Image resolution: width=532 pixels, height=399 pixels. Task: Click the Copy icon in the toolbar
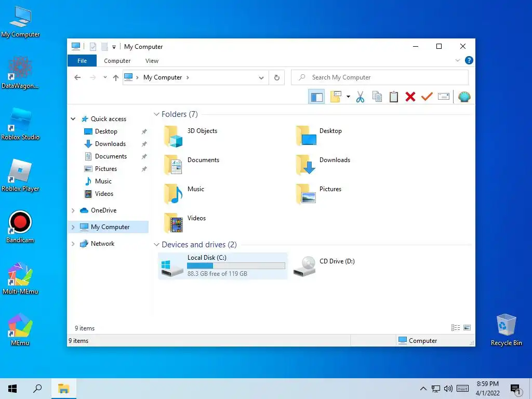[377, 97]
